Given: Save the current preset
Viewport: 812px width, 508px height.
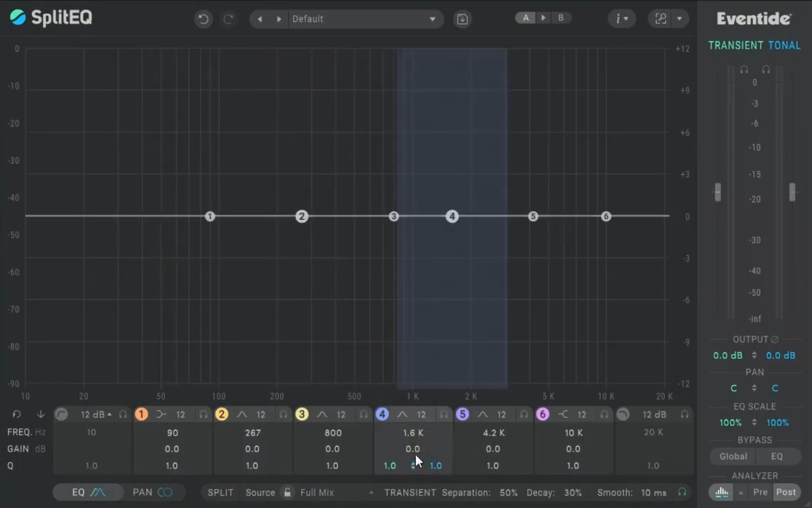Looking at the screenshot, I should (x=462, y=19).
